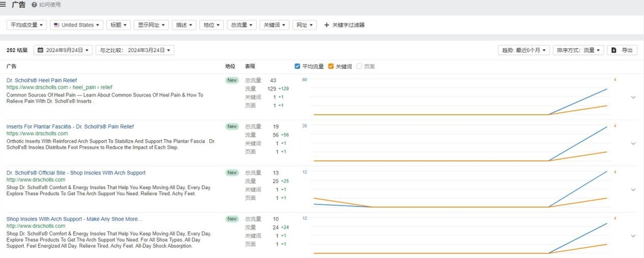Open the United States country dropdown
This screenshot has height=258, width=644.
77,25
